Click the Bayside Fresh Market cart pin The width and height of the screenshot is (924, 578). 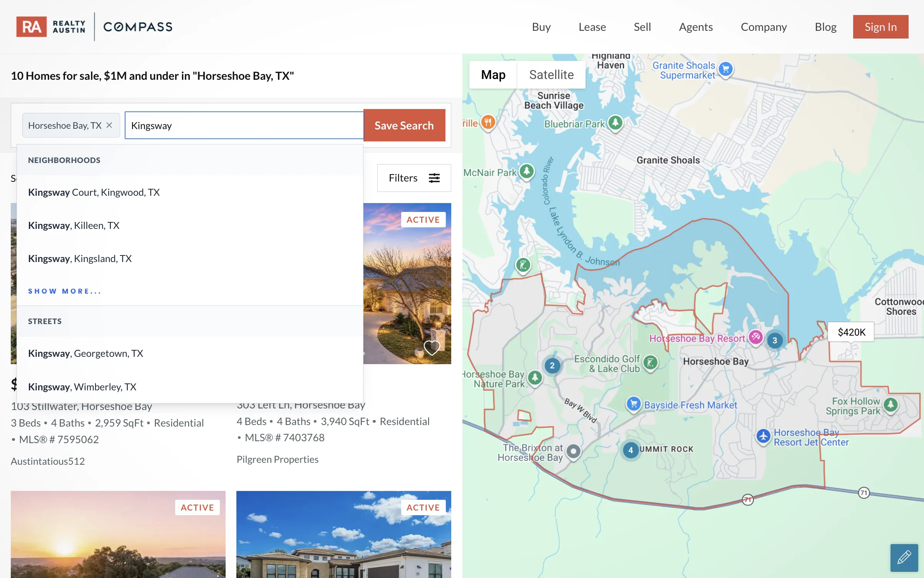pyautogui.click(x=634, y=404)
